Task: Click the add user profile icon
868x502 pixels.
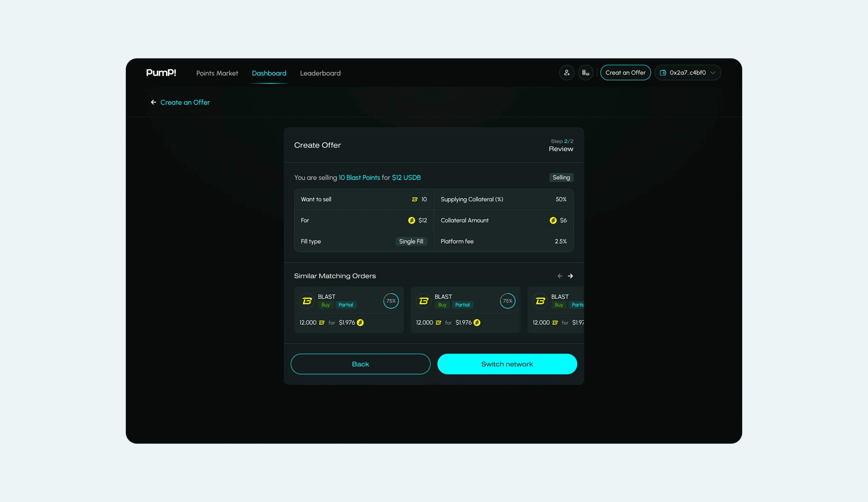Action: point(567,73)
